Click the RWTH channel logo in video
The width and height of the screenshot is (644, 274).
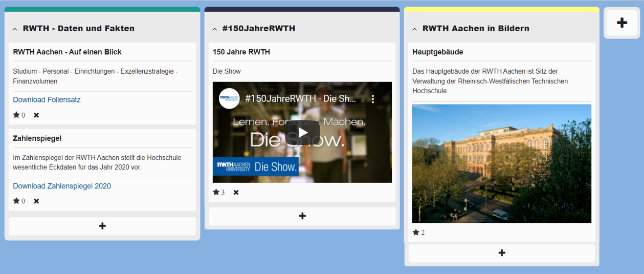229,99
